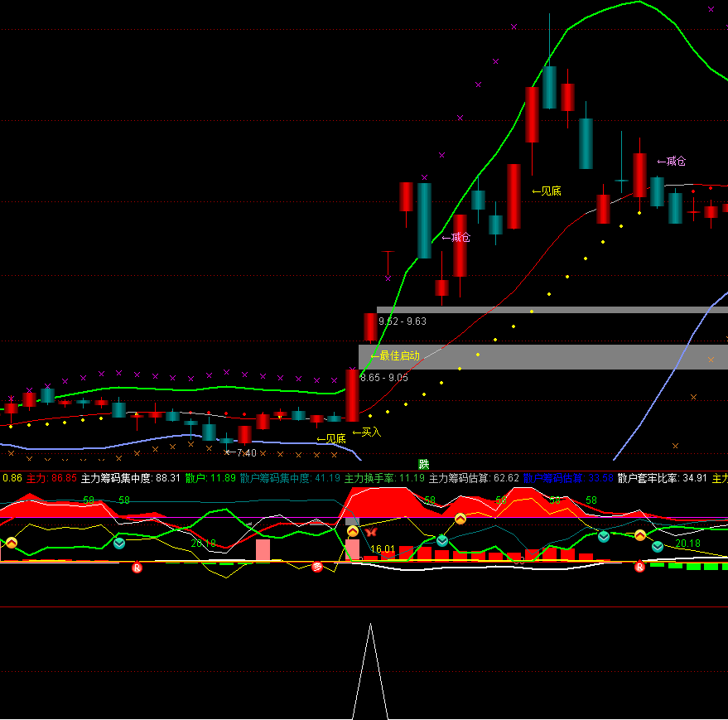This screenshot has height=720, width=728.
Task: Click the leftmost red R circle marker
Action: (x=137, y=568)
